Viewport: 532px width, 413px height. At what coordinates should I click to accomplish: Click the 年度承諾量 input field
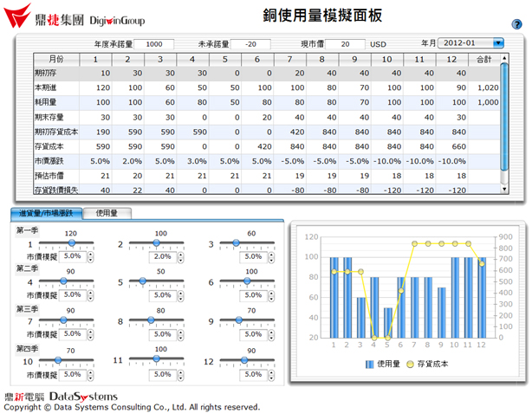[x=154, y=43]
